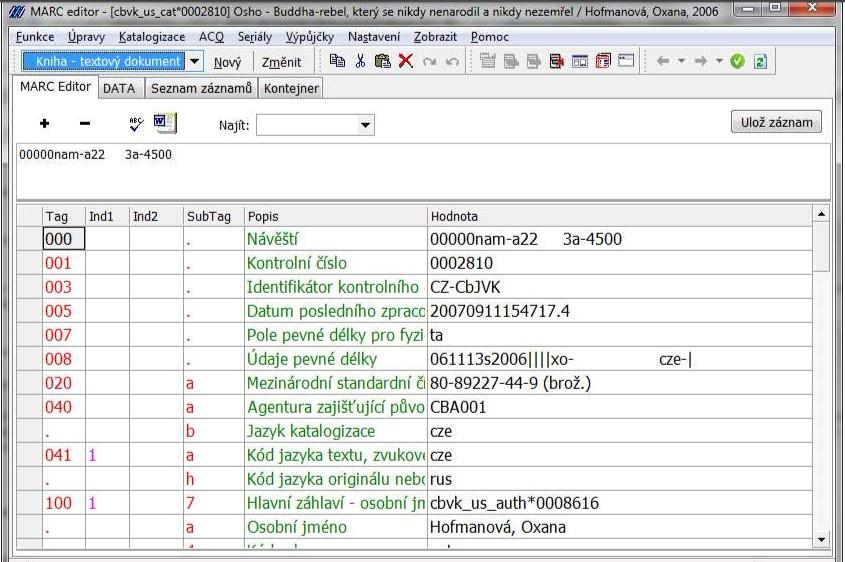Open the ACQ menu
845x562 pixels.
pos(211,37)
